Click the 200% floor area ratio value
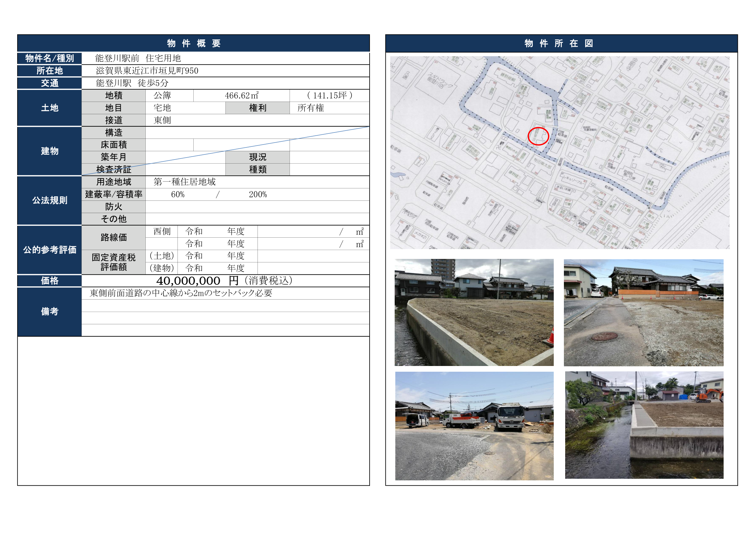756x535 pixels. [258, 194]
